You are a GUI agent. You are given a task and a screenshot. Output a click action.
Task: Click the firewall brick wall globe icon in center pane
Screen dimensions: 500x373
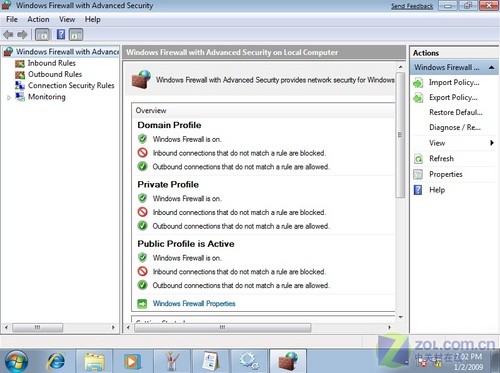(x=141, y=80)
